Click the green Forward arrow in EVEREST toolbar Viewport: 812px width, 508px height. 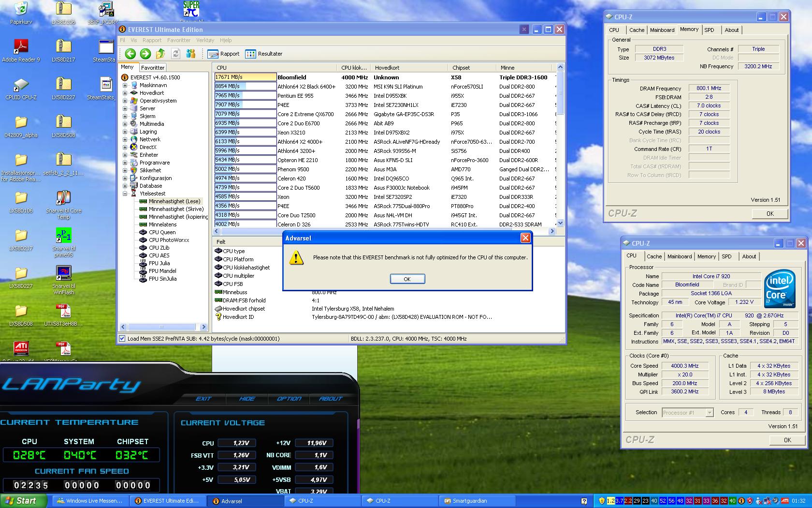click(x=145, y=54)
